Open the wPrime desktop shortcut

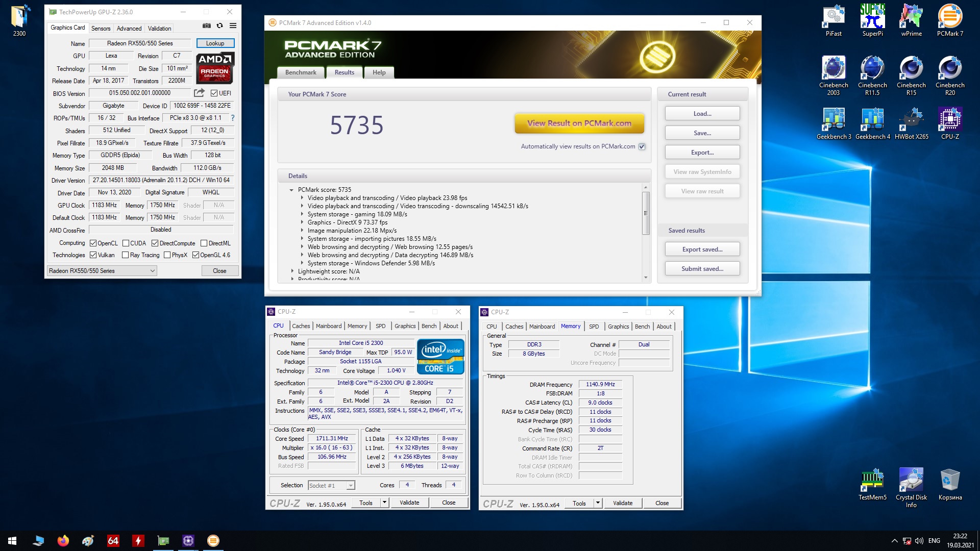point(911,20)
